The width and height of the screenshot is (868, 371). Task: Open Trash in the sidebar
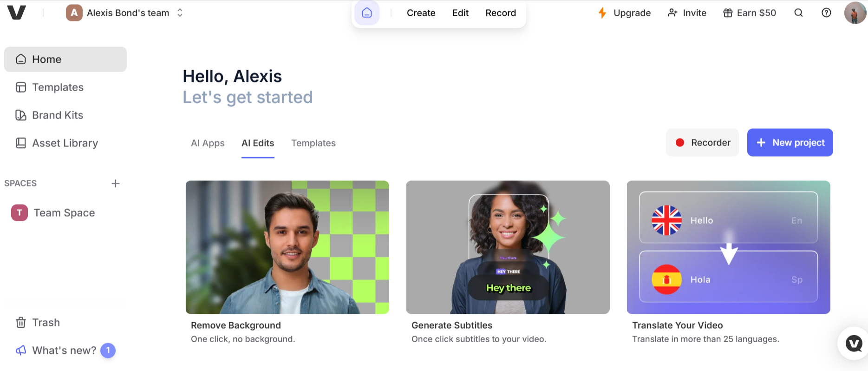coord(65,323)
